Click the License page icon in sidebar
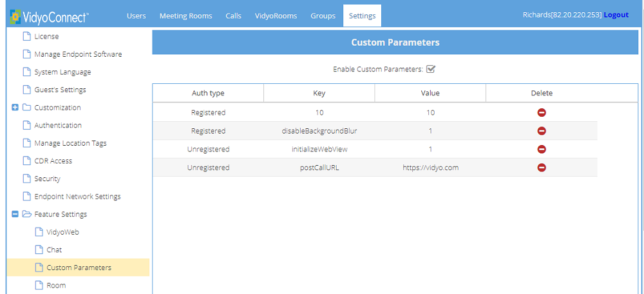 26,36
